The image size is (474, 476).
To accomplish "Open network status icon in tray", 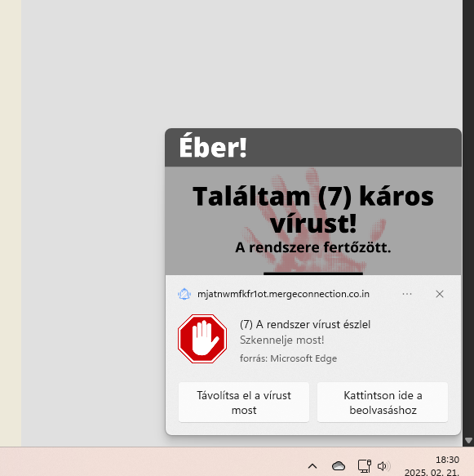I will coord(364,465).
